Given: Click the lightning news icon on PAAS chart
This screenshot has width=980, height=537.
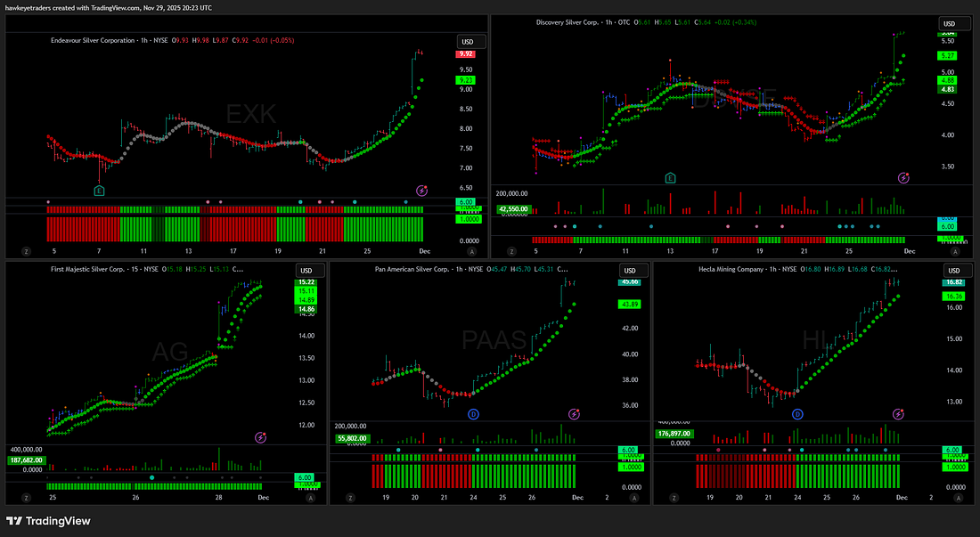Looking at the screenshot, I should coord(574,414).
